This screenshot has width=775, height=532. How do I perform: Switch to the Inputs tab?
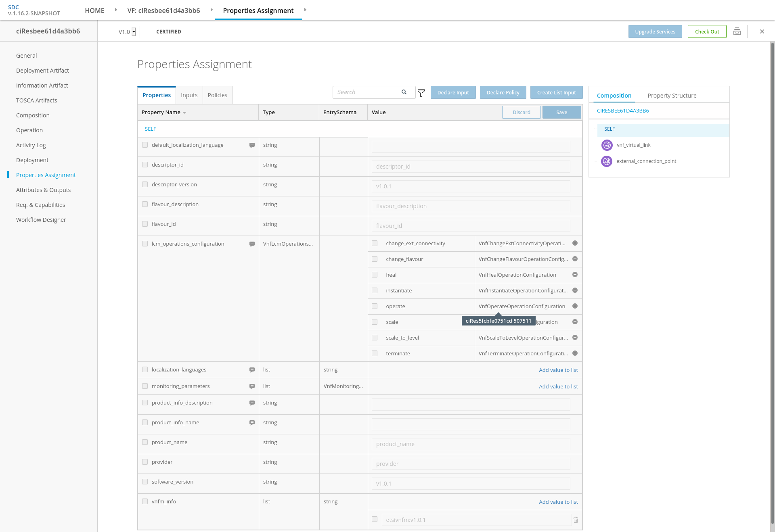pos(189,95)
